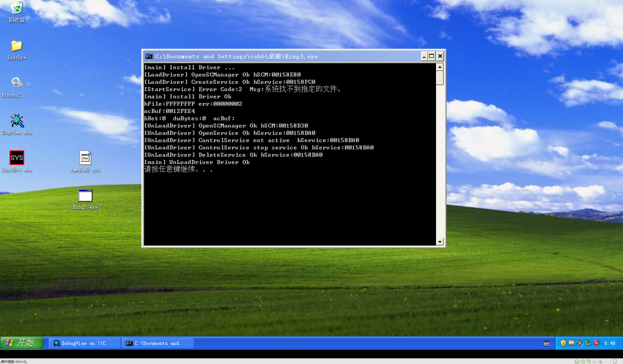Click the yellow Security Center shield in tray
The height and width of the screenshot is (364, 623).
pos(563,343)
